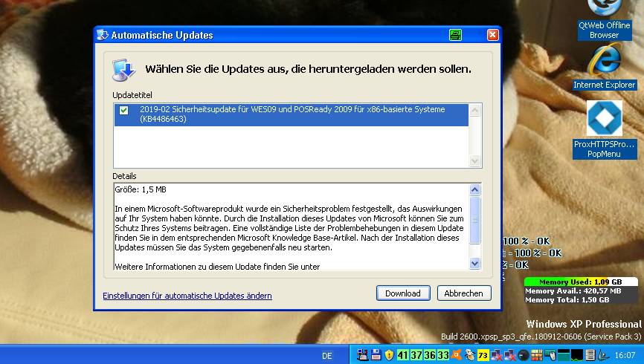Click the chef figure tray icon
The image size is (644, 364).
469,355
